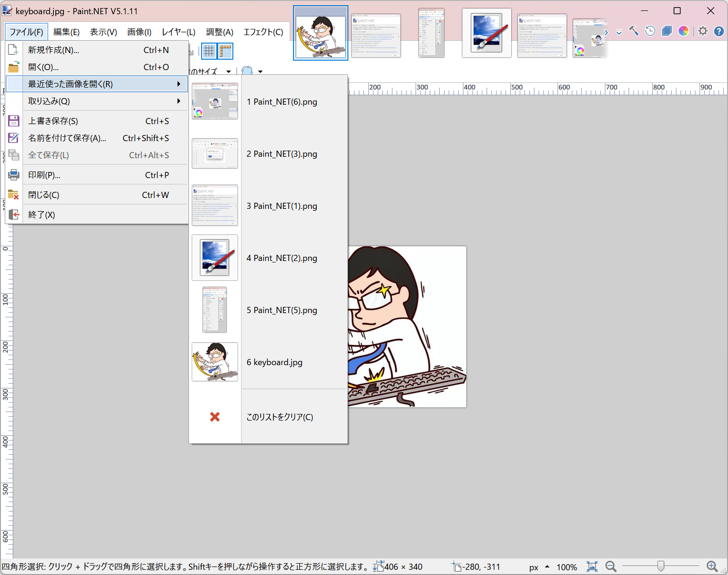The width and height of the screenshot is (728, 575).
Task: Open Help with the question mark icon
Action: tap(719, 31)
